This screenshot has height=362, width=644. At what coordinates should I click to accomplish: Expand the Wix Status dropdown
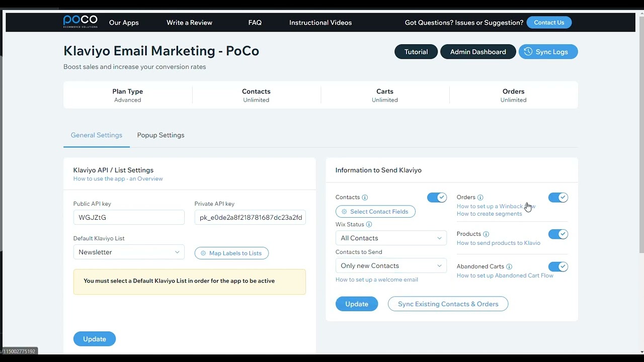391,238
